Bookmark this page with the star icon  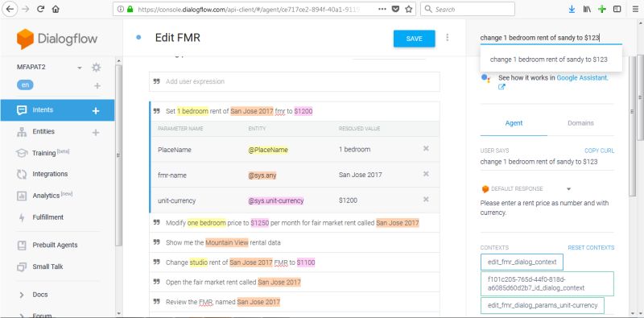tap(408, 9)
